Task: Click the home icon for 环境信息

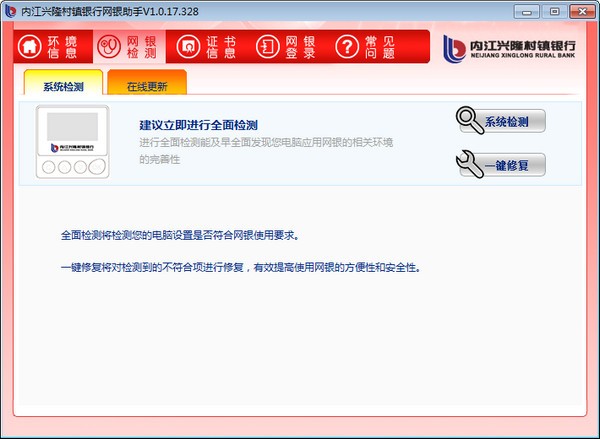Action: pyautogui.click(x=29, y=47)
